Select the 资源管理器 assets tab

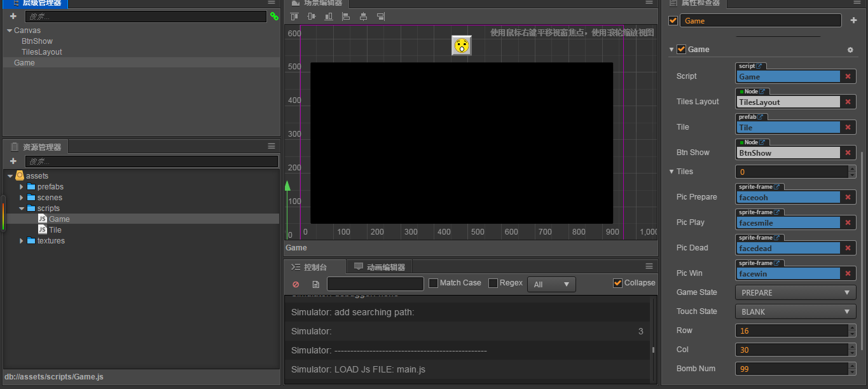(x=36, y=147)
